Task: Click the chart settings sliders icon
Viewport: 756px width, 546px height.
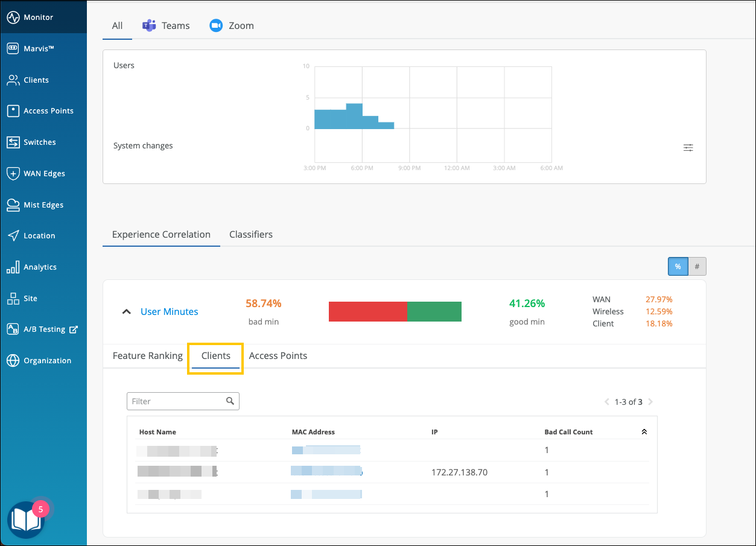Action: click(688, 148)
